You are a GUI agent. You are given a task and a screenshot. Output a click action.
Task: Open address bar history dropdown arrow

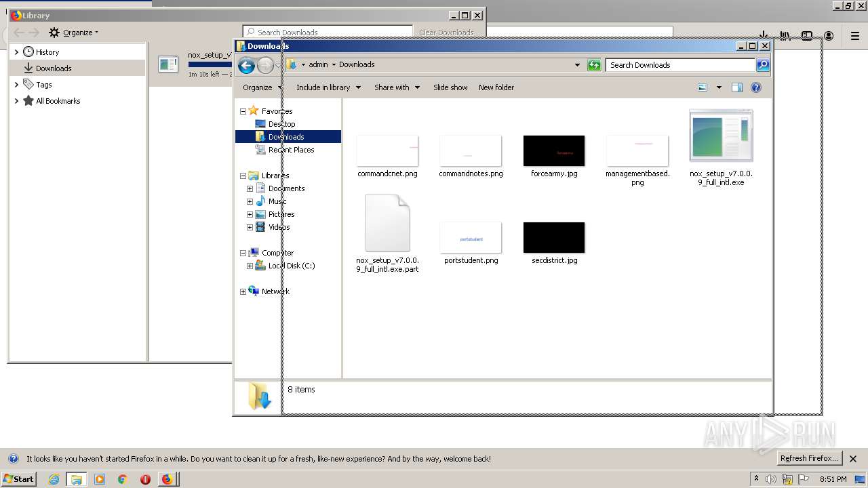pos(577,65)
